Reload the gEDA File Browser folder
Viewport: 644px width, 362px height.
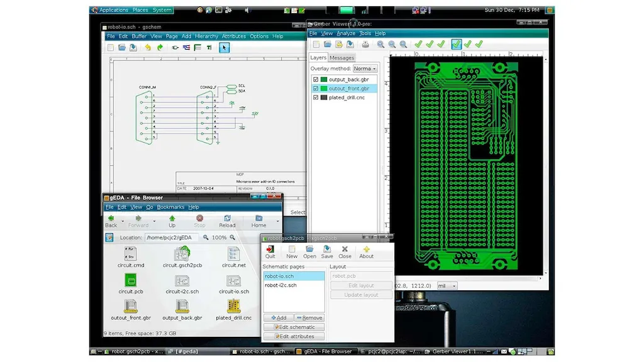click(227, 221)
